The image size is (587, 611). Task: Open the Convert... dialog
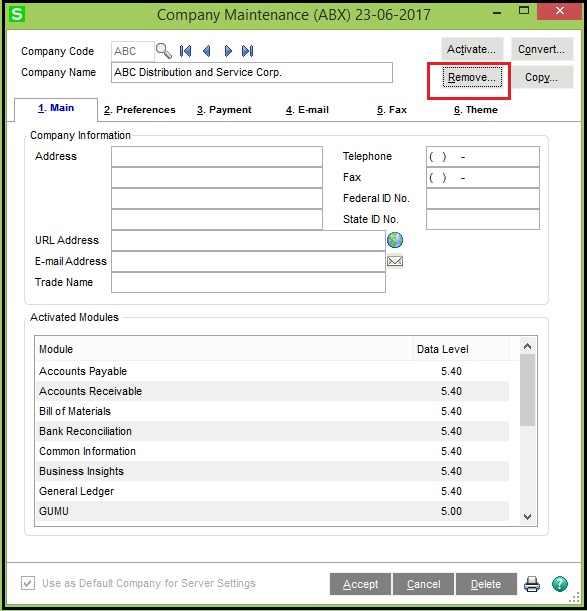[542, 49]
